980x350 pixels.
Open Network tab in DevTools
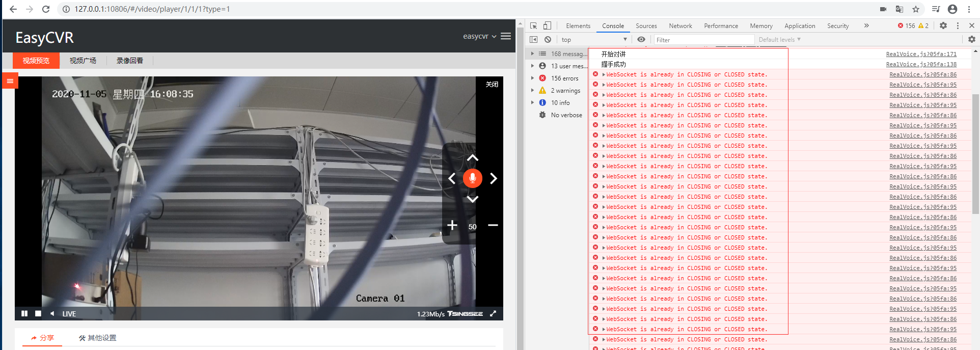point(680,25)
